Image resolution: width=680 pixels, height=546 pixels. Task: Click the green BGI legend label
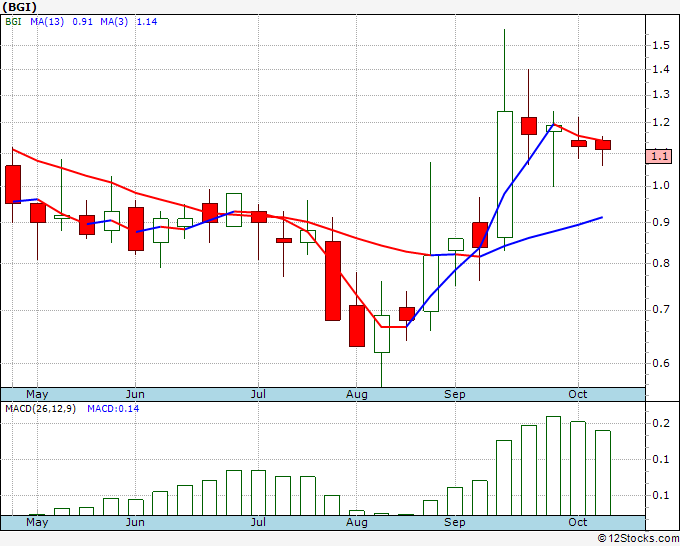pyautogui.click(x=13, y=22)
